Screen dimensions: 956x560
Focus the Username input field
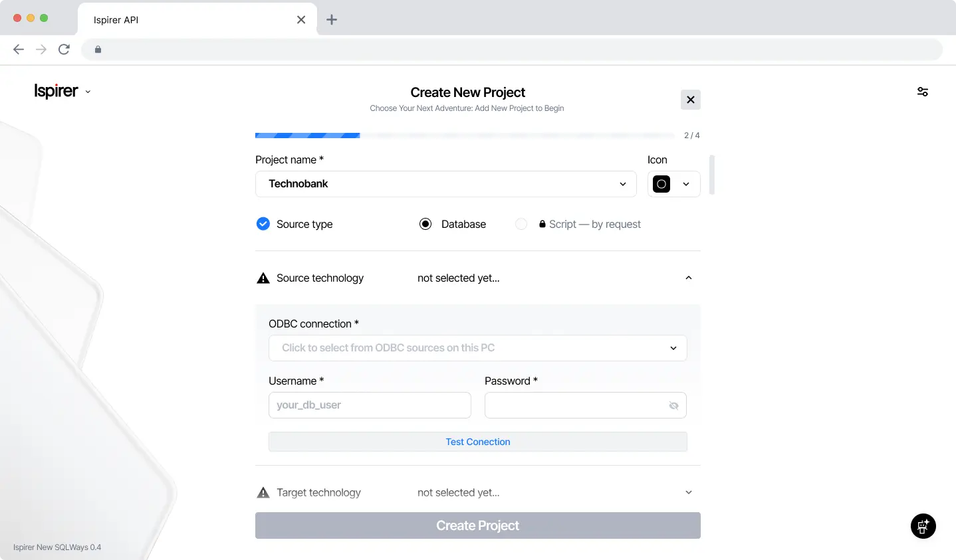tap(370, 405)
